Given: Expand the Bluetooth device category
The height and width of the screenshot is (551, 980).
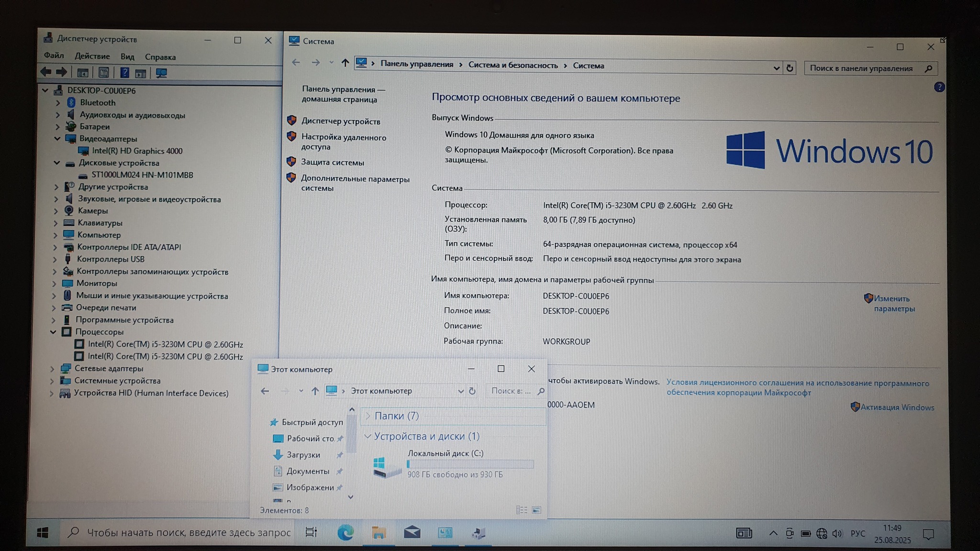Looking at the screenshot, I should click(58, 103).
